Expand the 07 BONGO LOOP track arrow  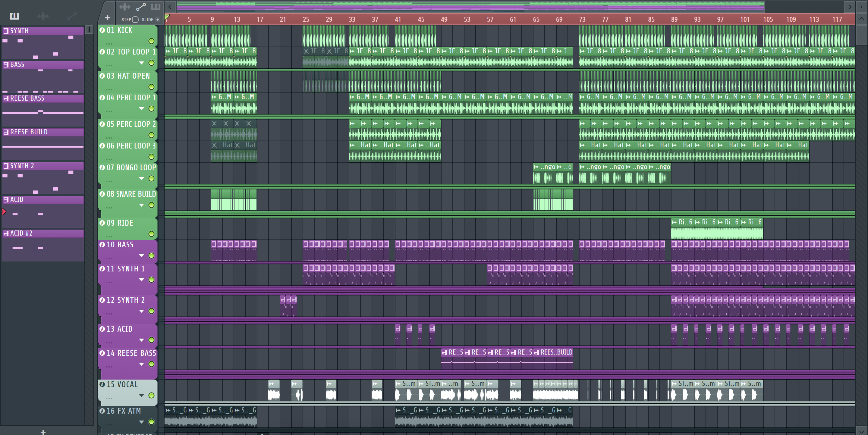[x=142, y=178]
